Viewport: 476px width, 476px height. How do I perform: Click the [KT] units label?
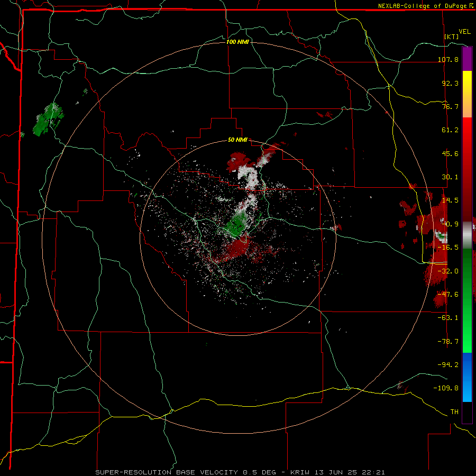pyautogui.click(x=452, y=36)
